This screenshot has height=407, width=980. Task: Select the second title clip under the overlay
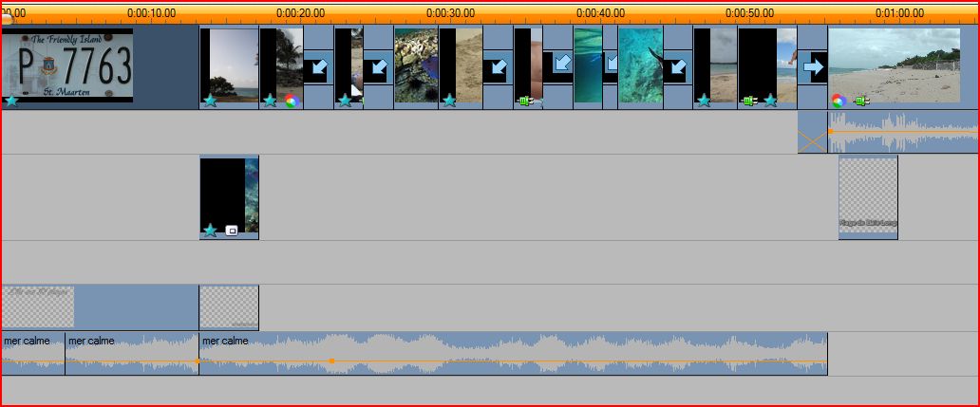click(229, 307)
